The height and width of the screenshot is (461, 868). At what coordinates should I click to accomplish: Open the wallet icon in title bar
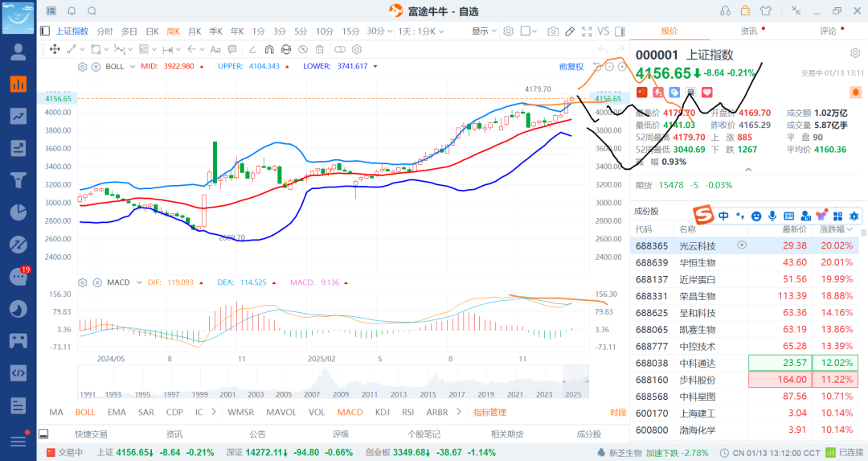point(746,10)
